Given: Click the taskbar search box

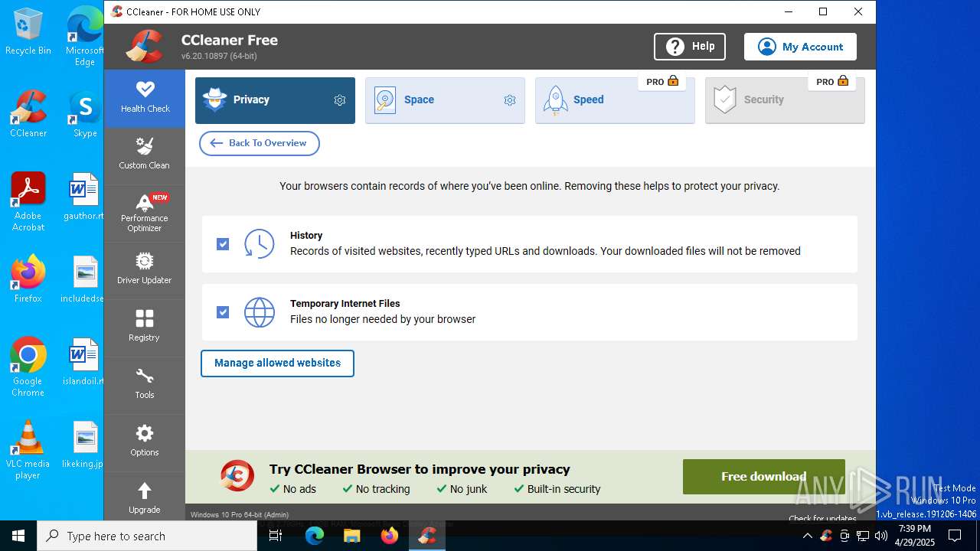Looking at the screenshot, I should [147, 536].
